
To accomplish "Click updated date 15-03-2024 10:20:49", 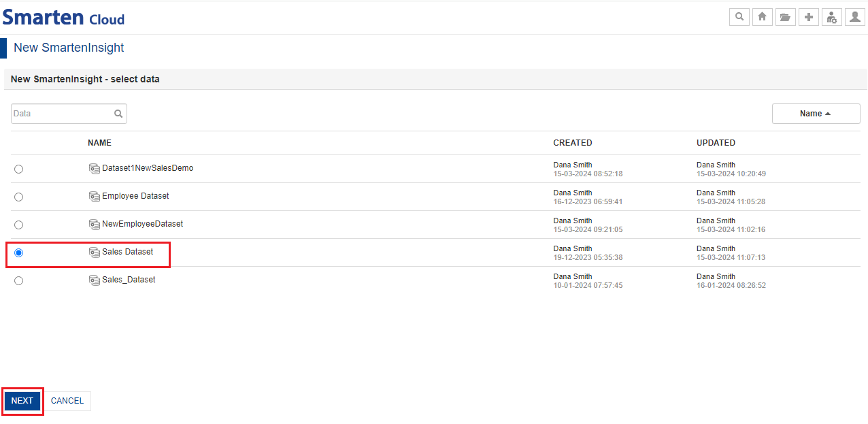I will [x=731, y=174].
